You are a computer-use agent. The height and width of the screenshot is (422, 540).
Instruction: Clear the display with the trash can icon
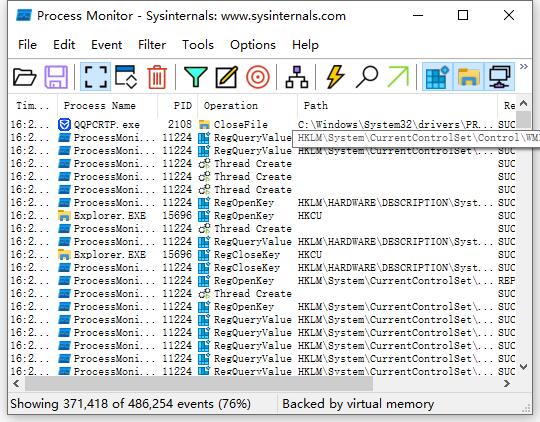(157, 77)
